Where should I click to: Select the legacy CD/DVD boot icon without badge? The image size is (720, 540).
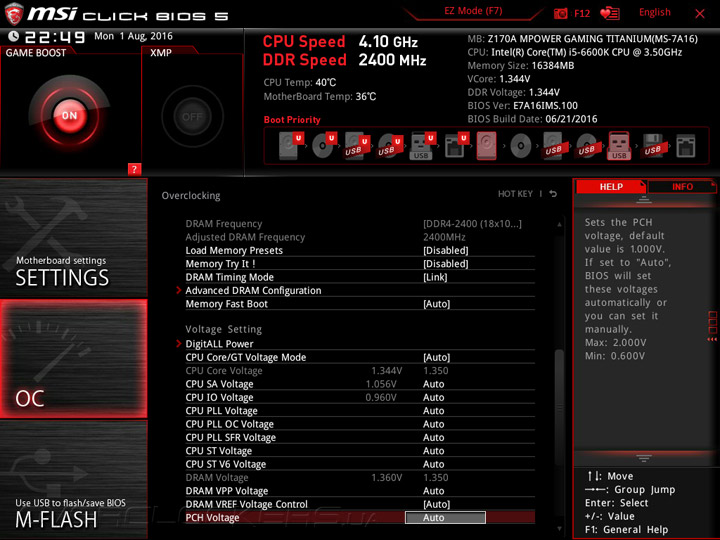(x=521, y=146)
